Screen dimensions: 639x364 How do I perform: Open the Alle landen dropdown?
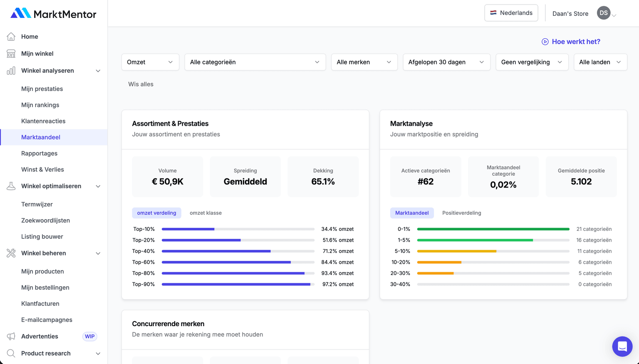[600, 62]
